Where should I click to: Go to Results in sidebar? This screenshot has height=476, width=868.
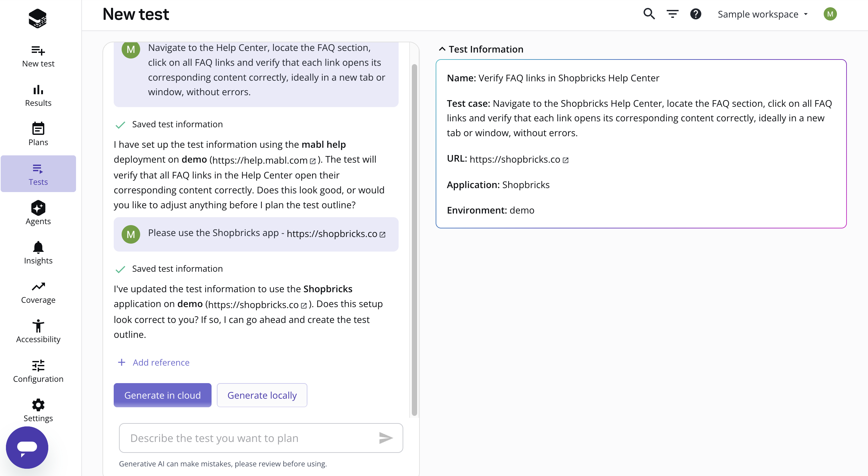[x=38, y=95]
